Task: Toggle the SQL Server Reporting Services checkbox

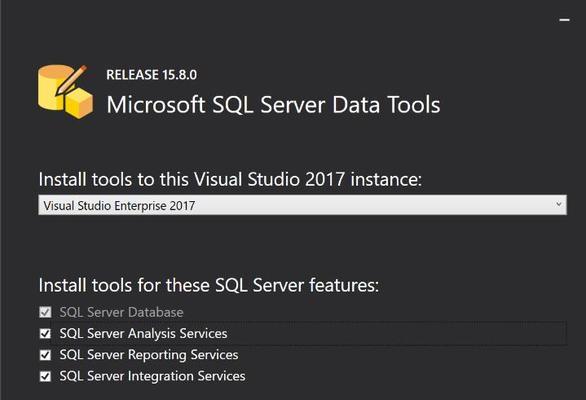Action: tap(45, 355)
